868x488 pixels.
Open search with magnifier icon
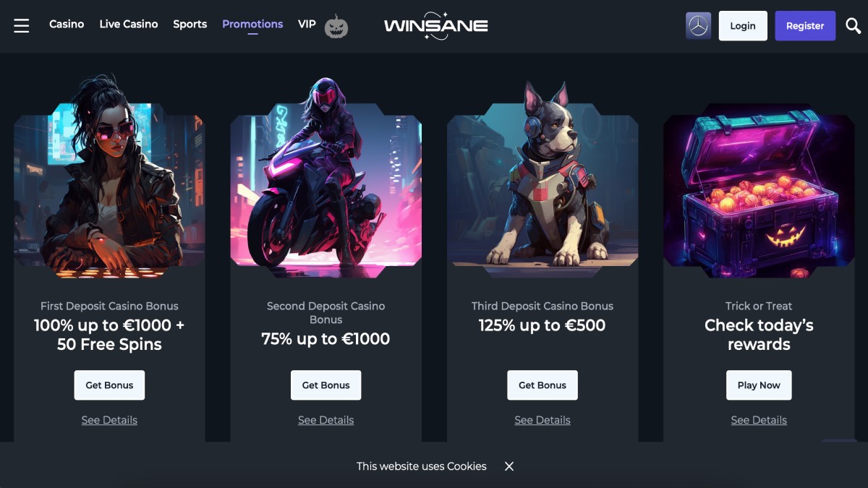click(x=852, y=26)
